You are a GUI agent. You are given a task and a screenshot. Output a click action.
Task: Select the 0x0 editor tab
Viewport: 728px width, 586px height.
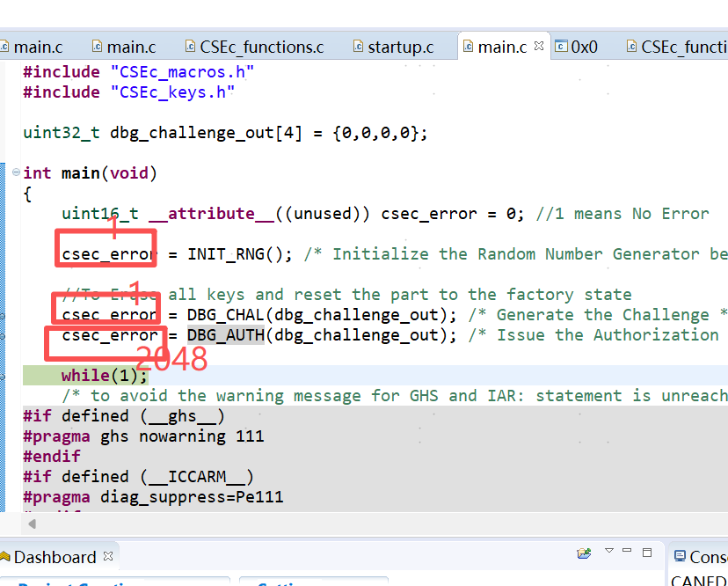point(576,47)
